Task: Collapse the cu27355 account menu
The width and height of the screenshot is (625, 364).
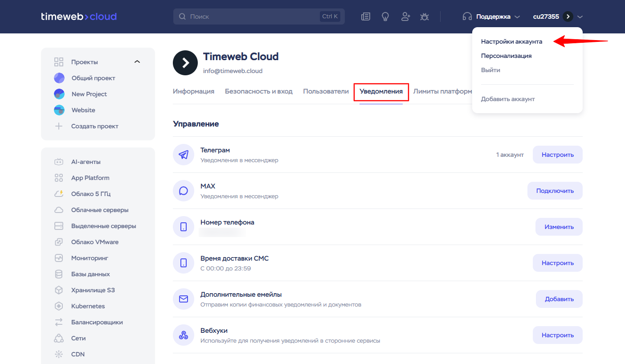Action: (558, 16)
